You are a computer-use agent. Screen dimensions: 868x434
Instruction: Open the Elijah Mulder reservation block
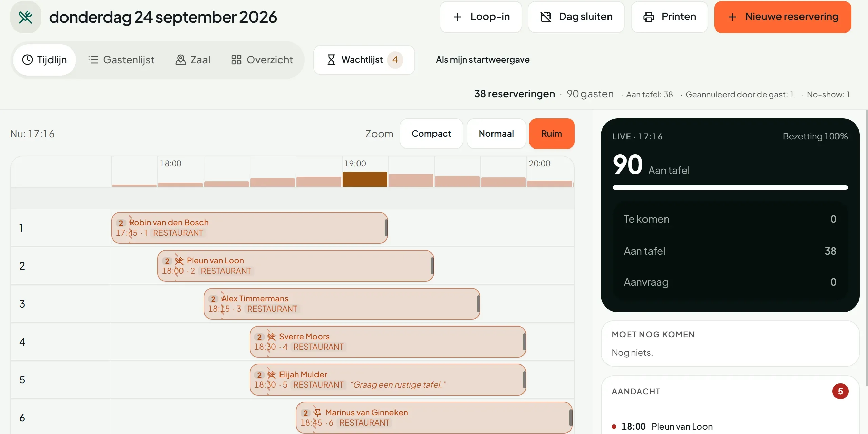point(388,380)
